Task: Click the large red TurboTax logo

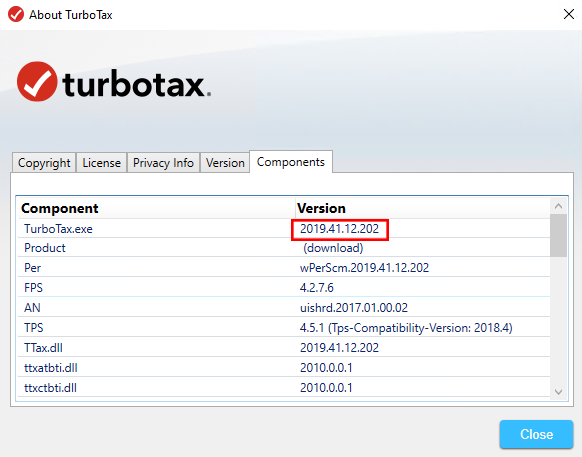Action: (x=37, y=81)
